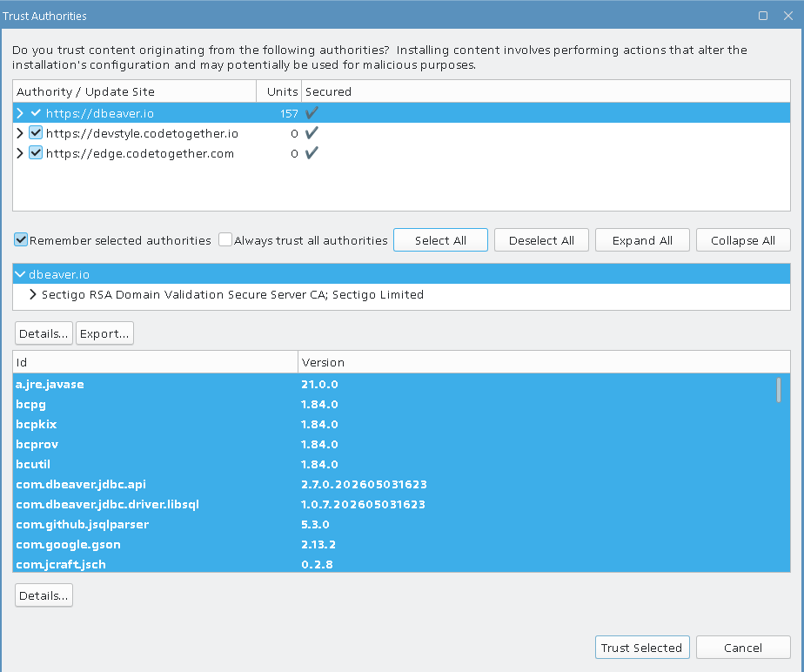Select the https://dbeaver.io authority label
Screen dimensions: 804x672
(100, 113)
